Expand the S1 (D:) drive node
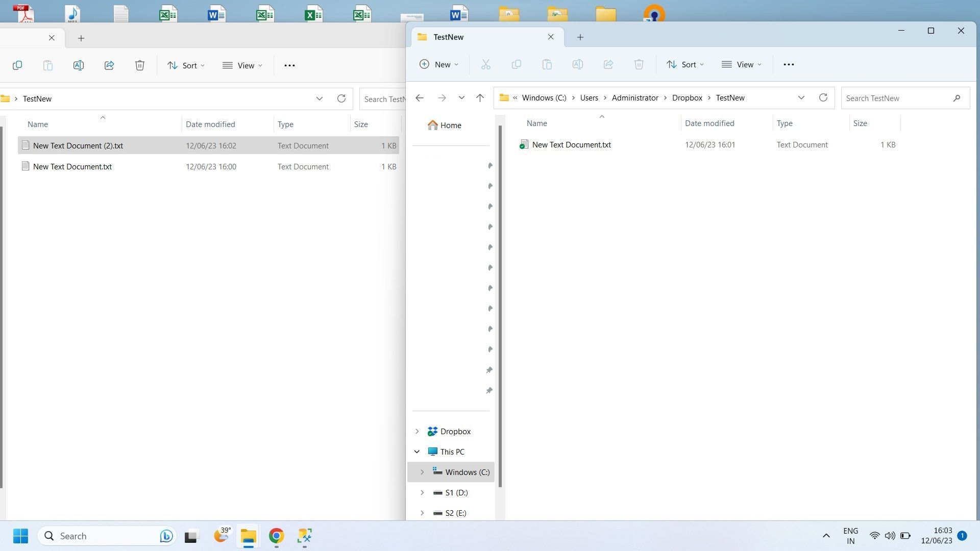 coord(422,493)
